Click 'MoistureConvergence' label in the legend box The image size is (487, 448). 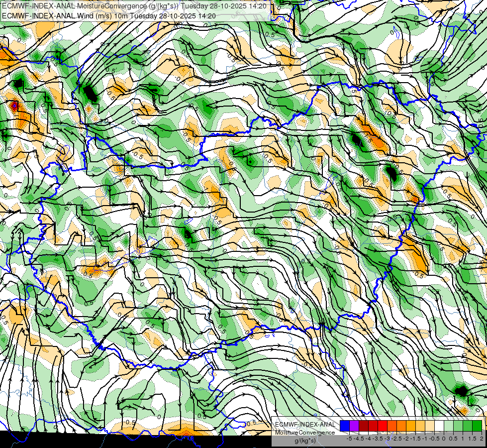(305, 433)
